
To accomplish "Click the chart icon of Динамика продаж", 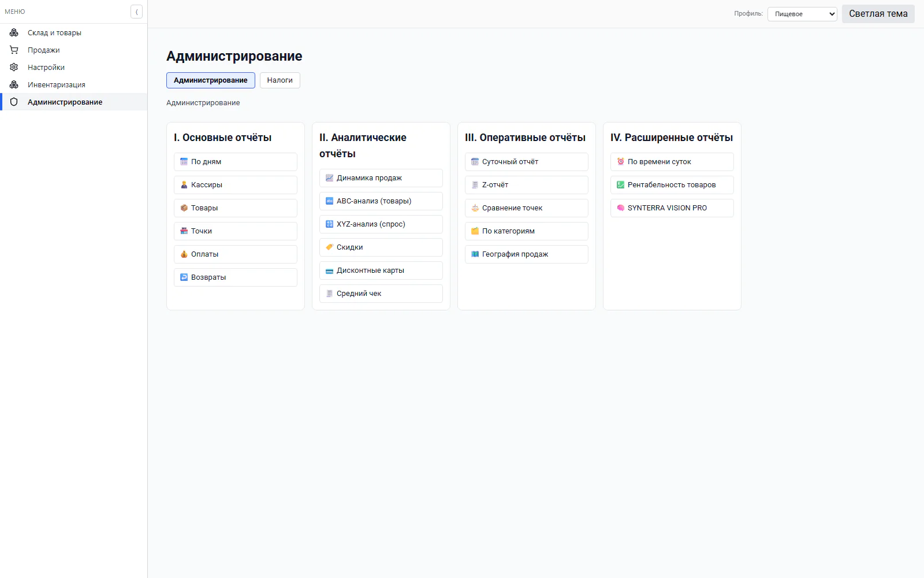I will (330, 178).
